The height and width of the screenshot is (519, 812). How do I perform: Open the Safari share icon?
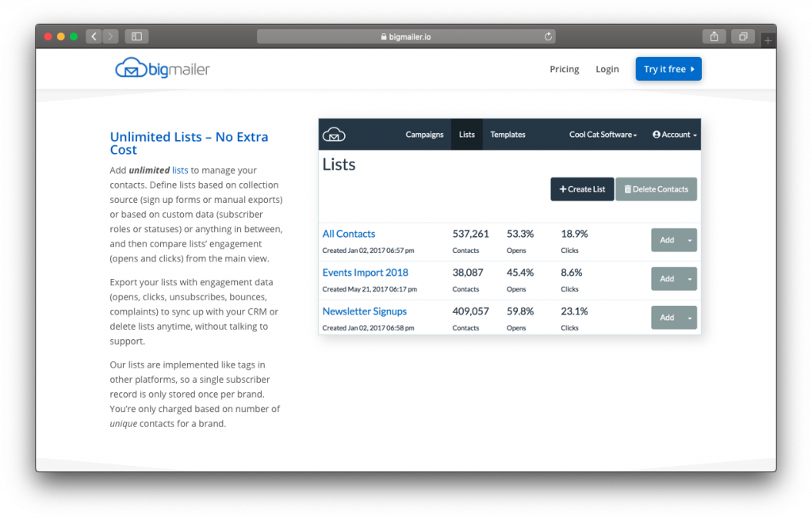click(714, 36)
